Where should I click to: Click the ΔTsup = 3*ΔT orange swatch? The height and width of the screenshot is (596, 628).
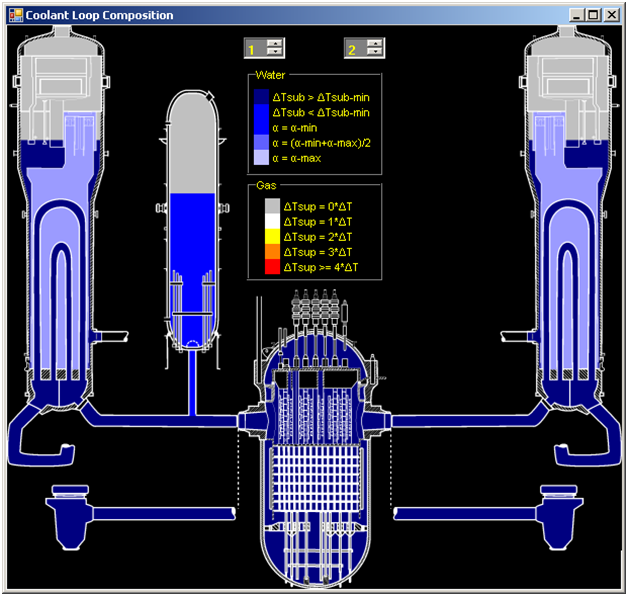click(272, 252)
